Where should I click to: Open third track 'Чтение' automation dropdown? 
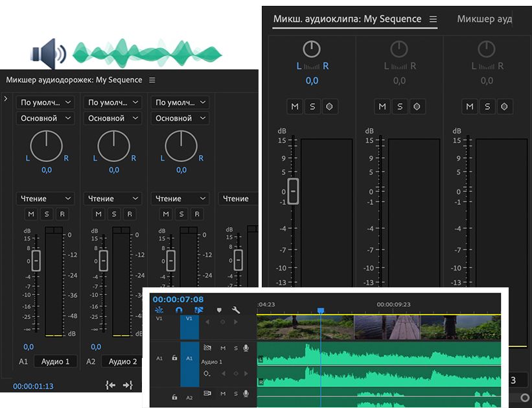(180, 198)
